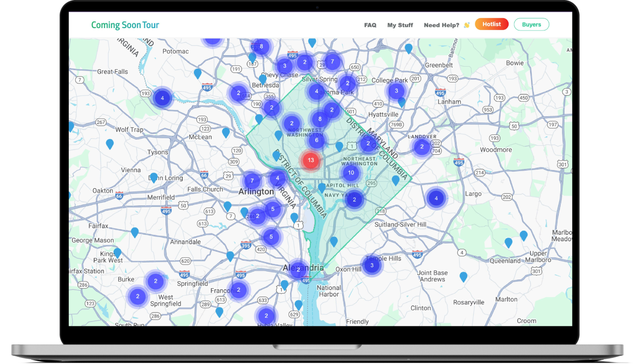This screenshot has width=635, height=364.
Task: Click the 6 cluster in Northwest Washington
Action: [x=317, y=140]
